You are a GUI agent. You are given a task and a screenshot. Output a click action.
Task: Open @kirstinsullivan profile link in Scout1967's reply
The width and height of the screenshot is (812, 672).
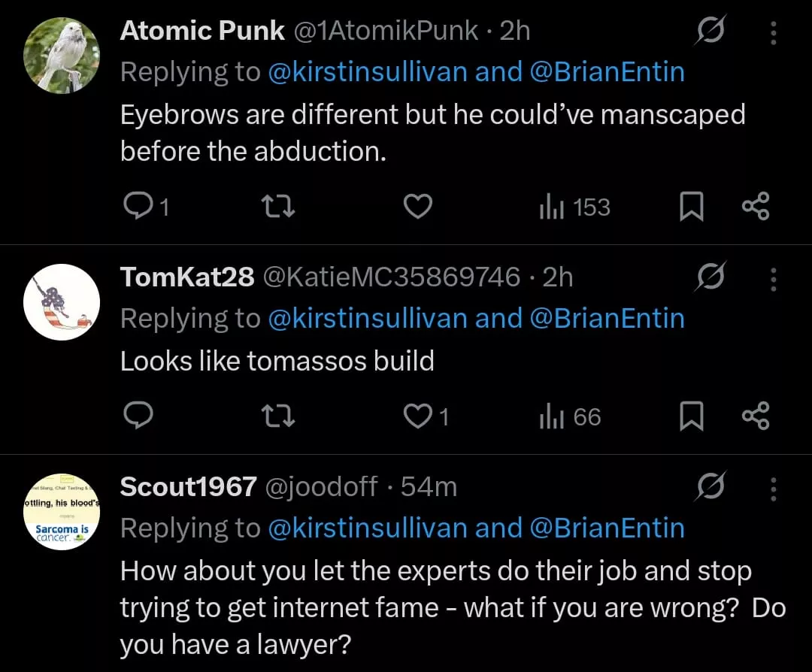click(x=368, y=528)
